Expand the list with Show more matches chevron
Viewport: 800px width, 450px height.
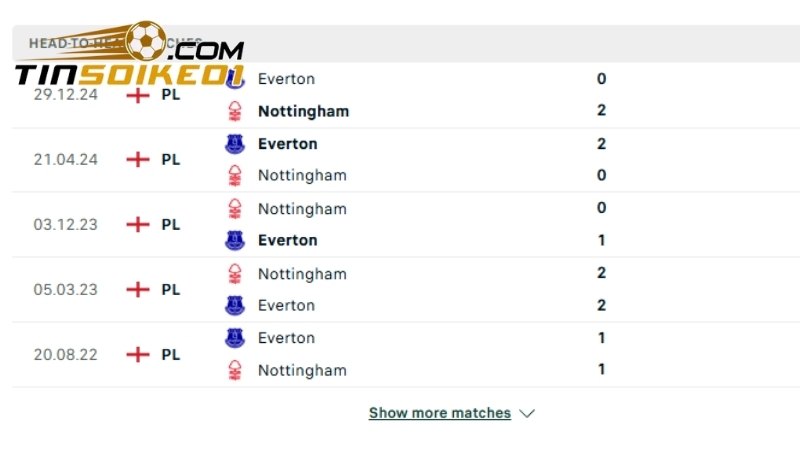[528, 413]
